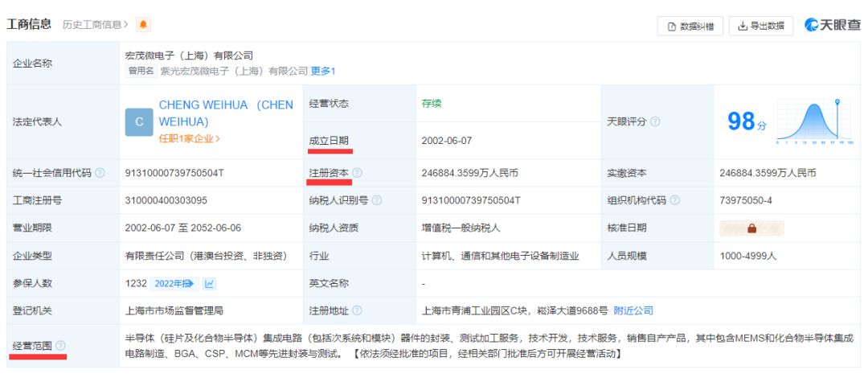Viewport: 868px width, 378px height.
Task: Expand 任职1家企业 link
Action: (190, 139)
